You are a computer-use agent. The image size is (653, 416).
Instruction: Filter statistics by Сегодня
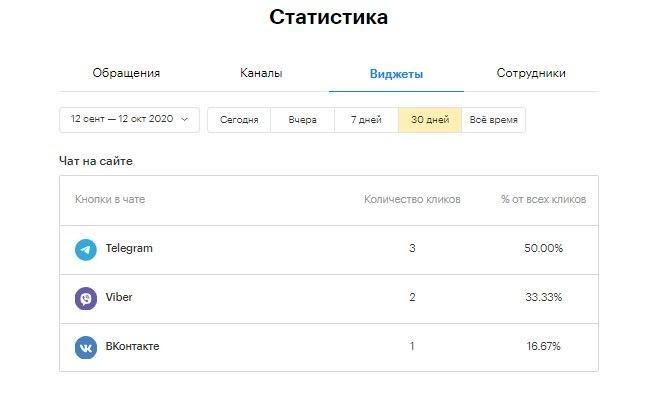239,120
